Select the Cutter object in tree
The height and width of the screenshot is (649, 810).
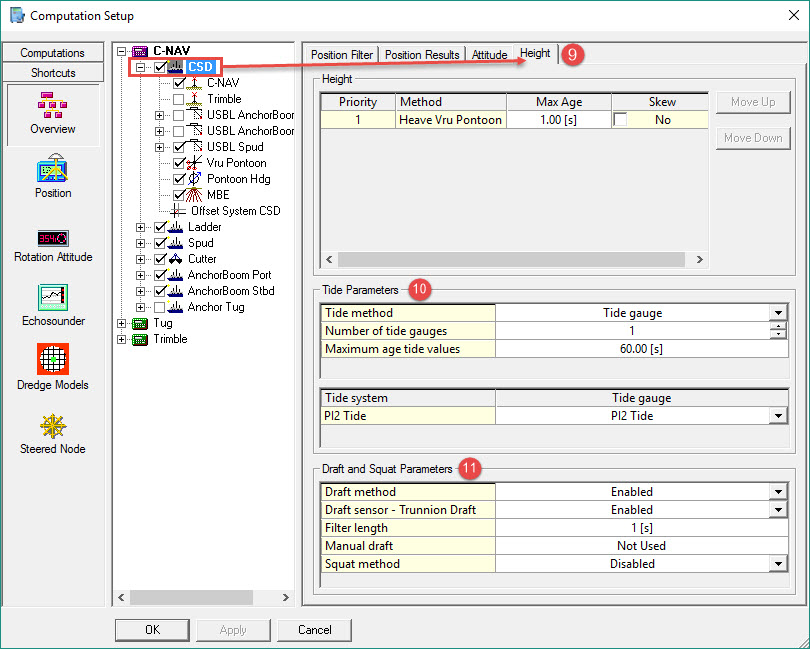tap(202, 259)
